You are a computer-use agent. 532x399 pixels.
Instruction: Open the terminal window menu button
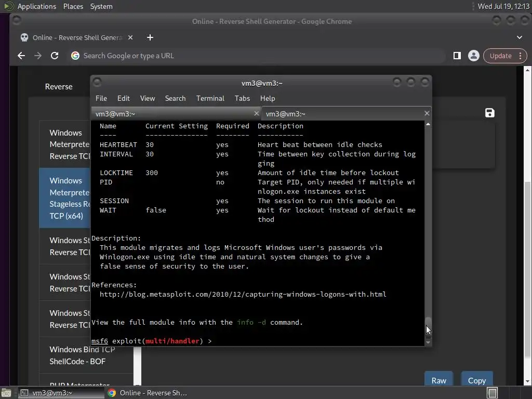97,82
